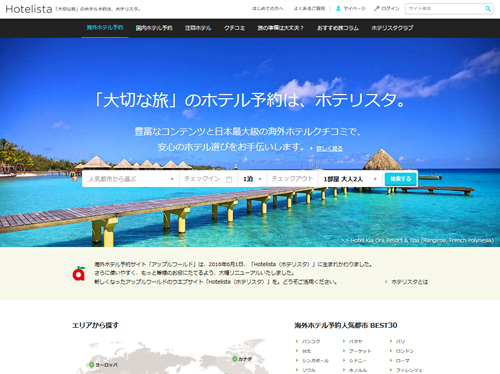Open the おすすめ旅コラム nav item
Screen dimensions: 500x374
[338, 28]
